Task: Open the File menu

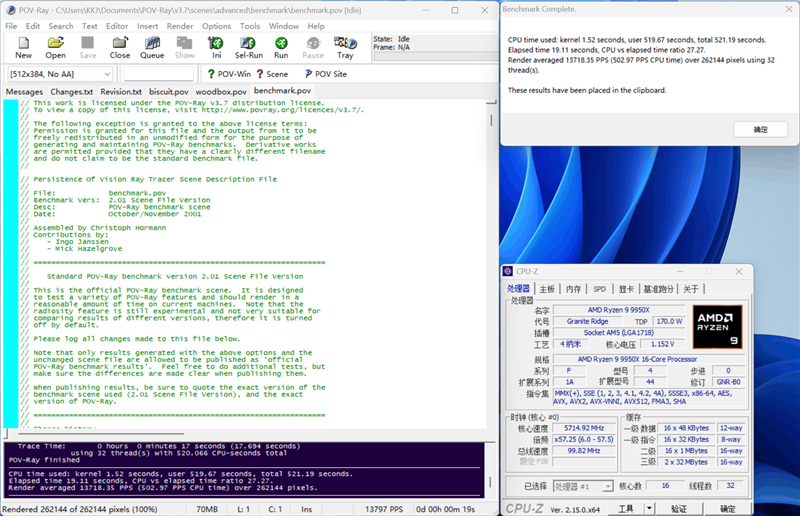Action: point(11,26)
